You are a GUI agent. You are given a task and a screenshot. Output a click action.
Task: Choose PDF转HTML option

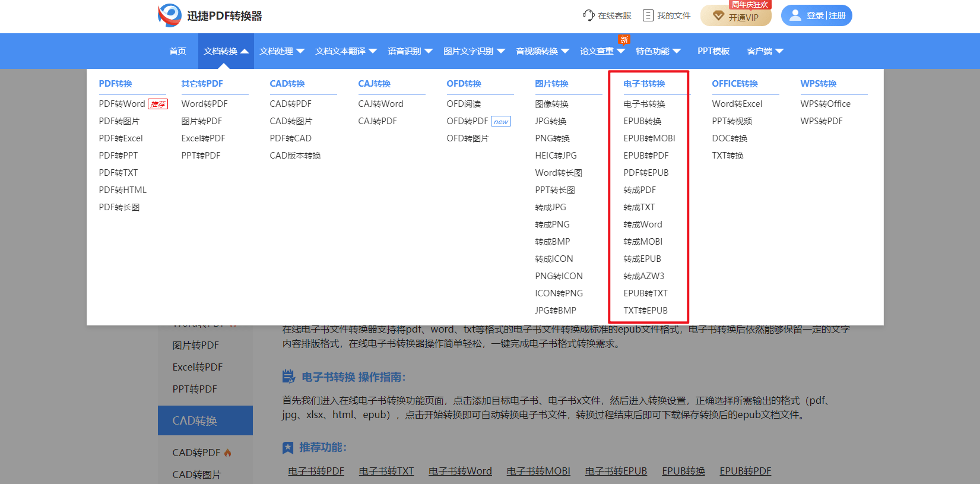[123, 190]
